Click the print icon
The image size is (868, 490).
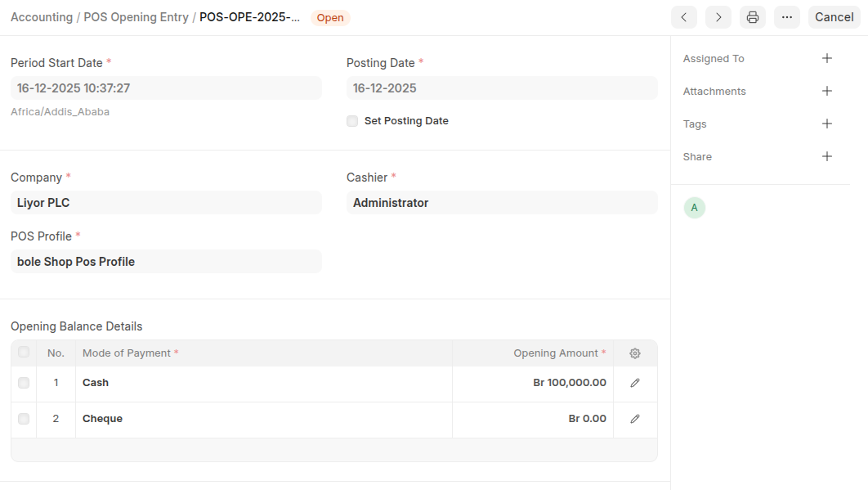click(x=753, y=17)
